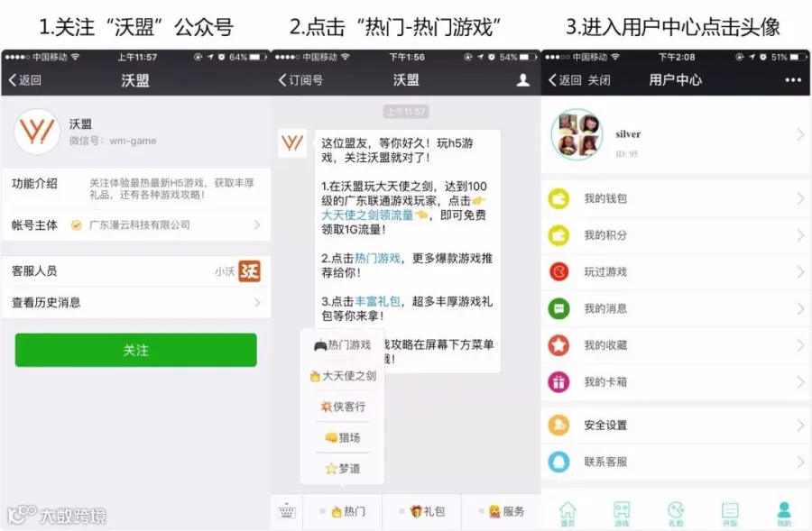Tap the 沃盟 sender avatar beside message

click(x=292, y=142)
